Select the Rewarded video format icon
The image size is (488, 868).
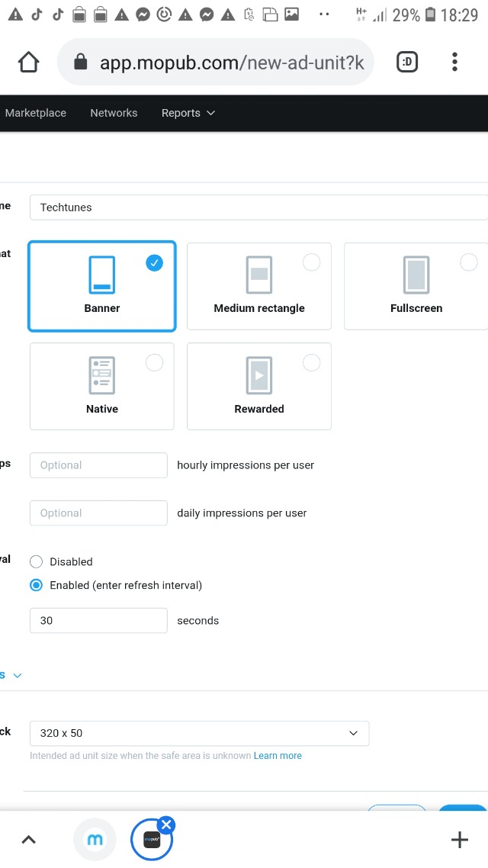coord(259,375)
